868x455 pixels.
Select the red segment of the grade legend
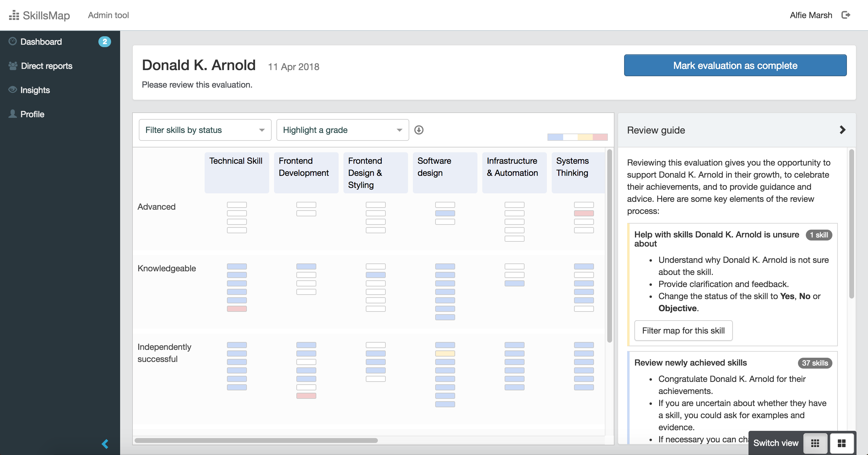pyautogui.click(x=602, y=137)
